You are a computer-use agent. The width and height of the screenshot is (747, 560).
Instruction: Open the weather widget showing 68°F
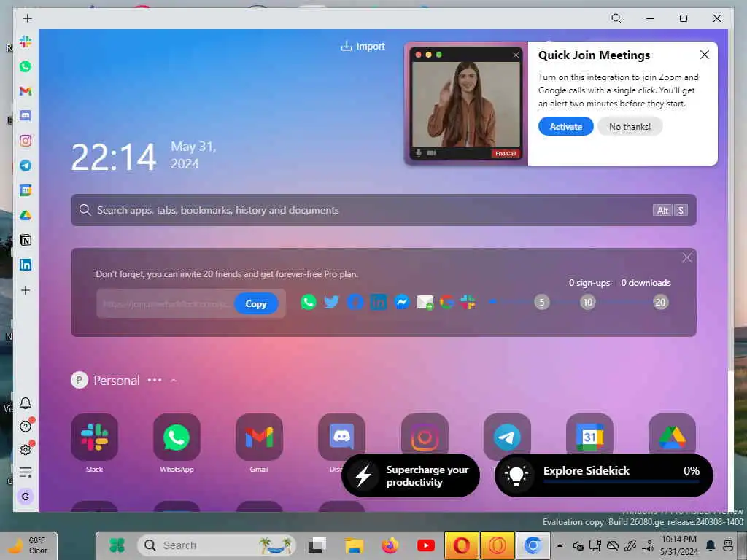(28, 545)
